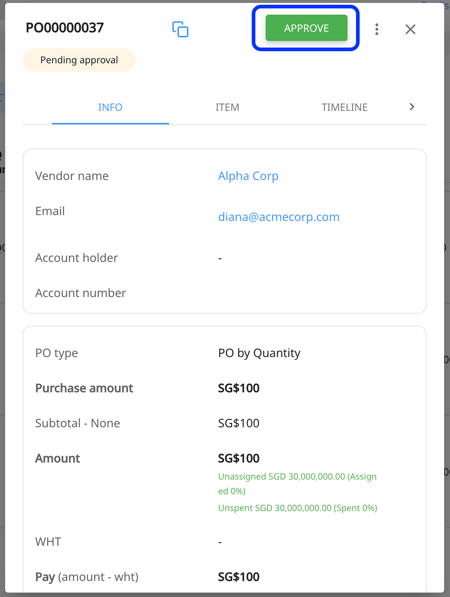Open the Alpha Corp vendor link
The width and height of the screenshot is (450, 597).
[248, 176]
